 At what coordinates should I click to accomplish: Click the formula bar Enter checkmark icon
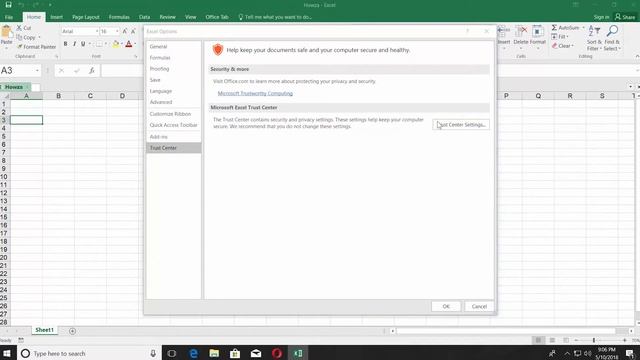(x=77, y=71)
